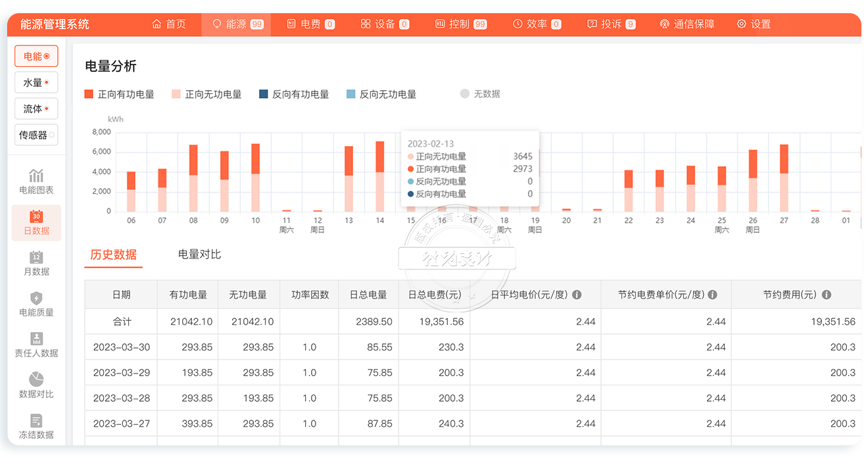Click the 9 badge on 投诉
Screen dimensions: 868x465
[x=631, y=24]
